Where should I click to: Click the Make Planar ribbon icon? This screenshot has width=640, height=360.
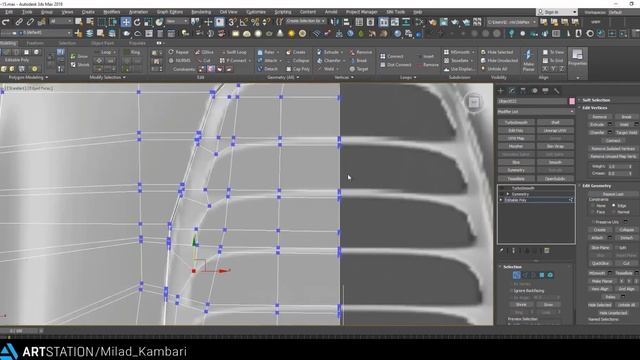[529, 60]
